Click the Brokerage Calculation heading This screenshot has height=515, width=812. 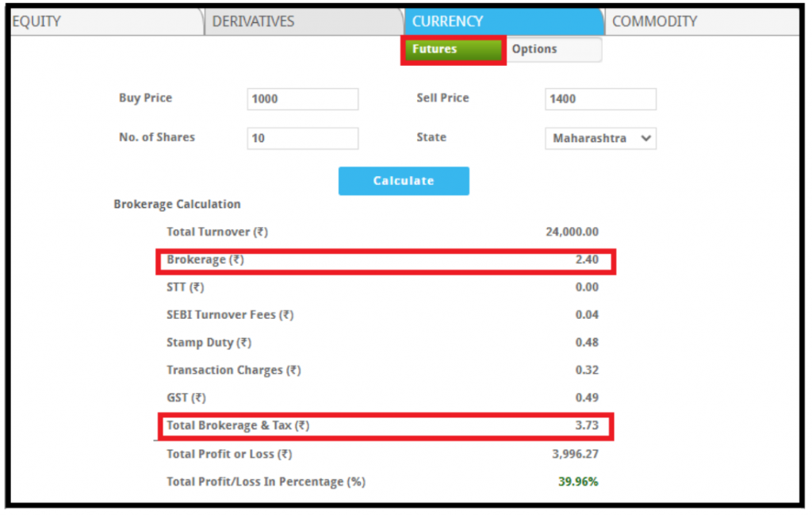pos(177,204)
